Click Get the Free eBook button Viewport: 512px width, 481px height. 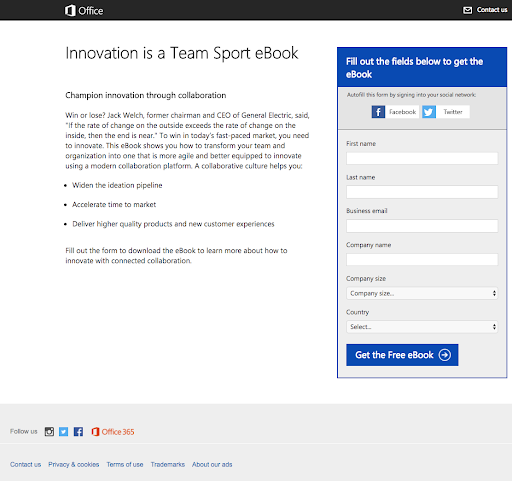(402, 355)
